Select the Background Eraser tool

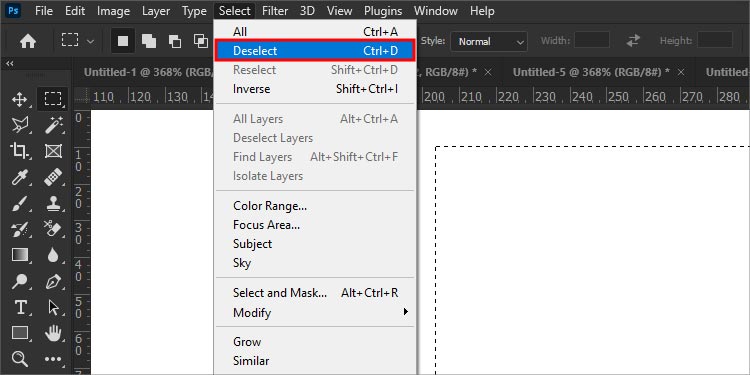pyautogui.click(x=53, y=230)
